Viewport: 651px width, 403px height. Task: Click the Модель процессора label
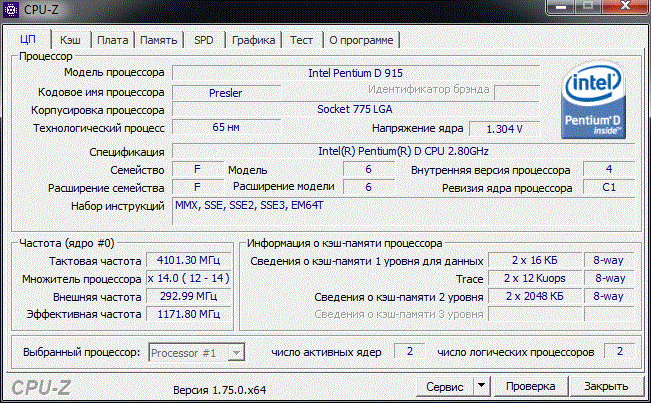click(114, 73)
